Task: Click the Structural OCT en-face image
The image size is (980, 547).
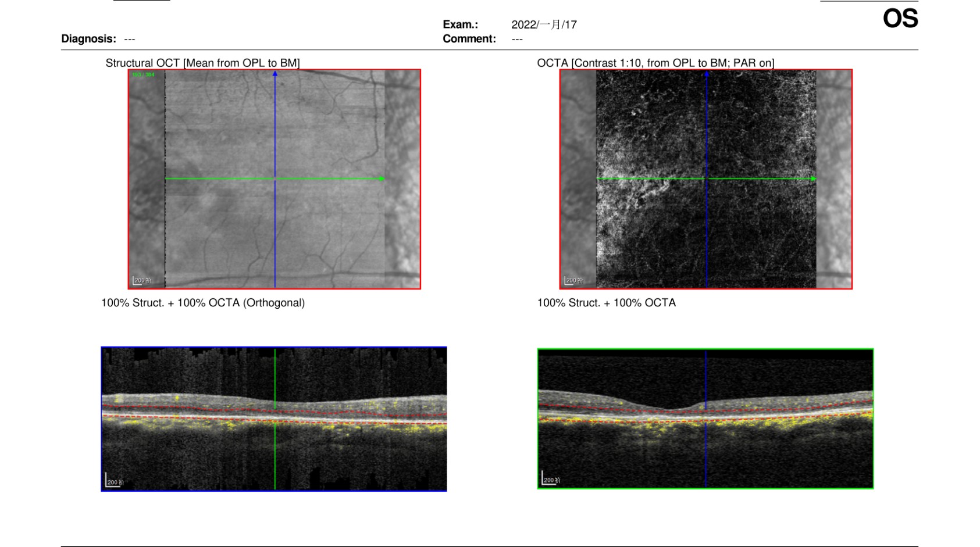Action: coord(275,179)
